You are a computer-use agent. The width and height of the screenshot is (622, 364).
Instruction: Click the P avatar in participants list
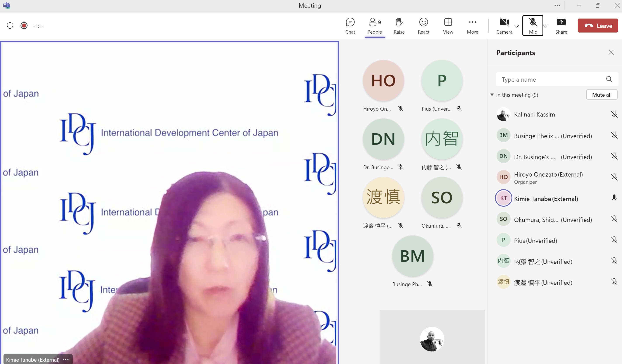[x=503, y=240]
